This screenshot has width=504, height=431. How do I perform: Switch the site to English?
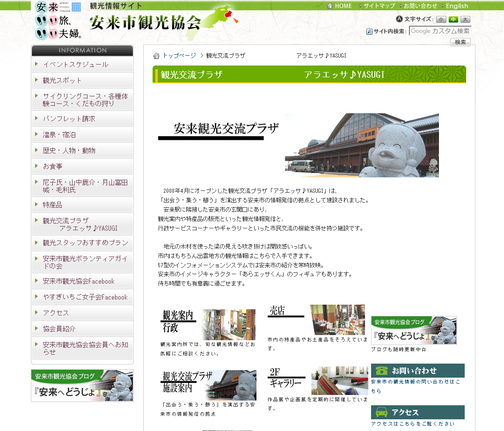[457, 6]
